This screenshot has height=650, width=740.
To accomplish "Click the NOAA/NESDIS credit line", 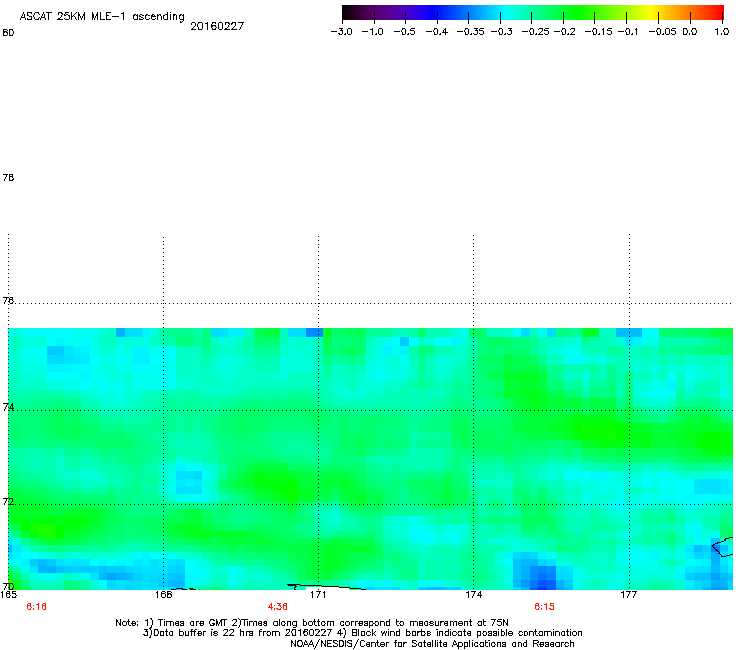I will pos(432,644).
